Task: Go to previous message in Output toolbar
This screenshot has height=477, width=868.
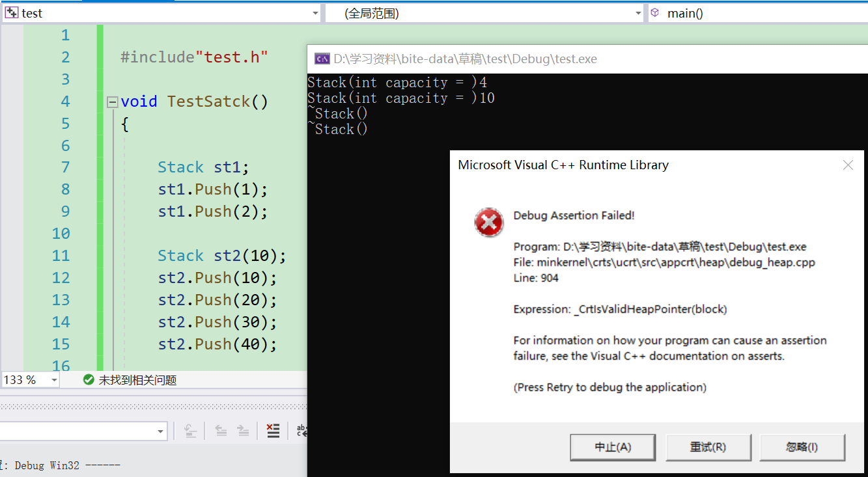Action: click(x=221, y=431)
